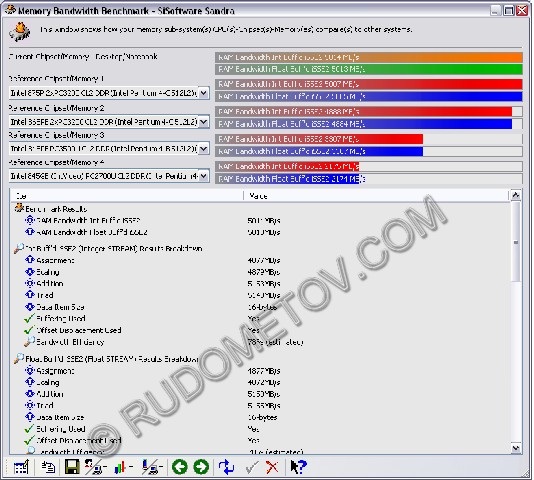Save results using the floppy disk icon
534x480 pixels.
[72, 467]
